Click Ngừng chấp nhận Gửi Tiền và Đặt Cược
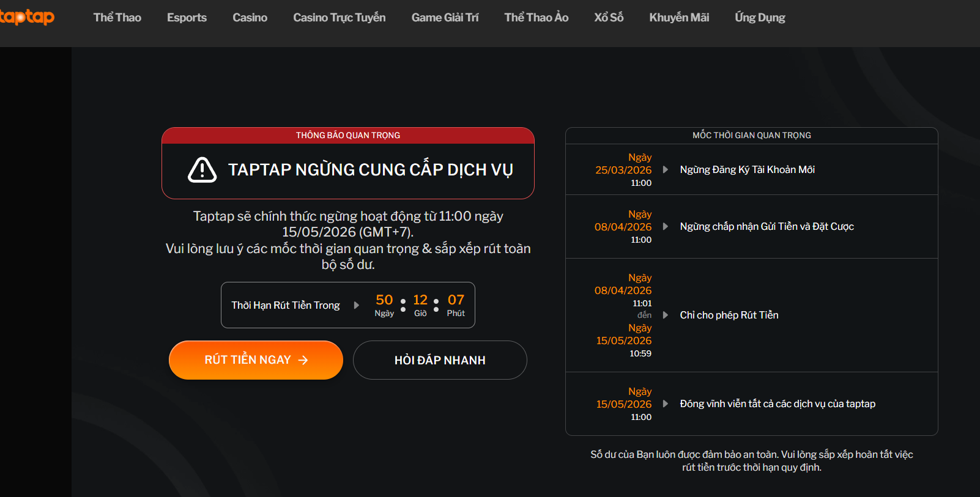The width and height of the screenshot is (980, 497). tap(767, 226)
